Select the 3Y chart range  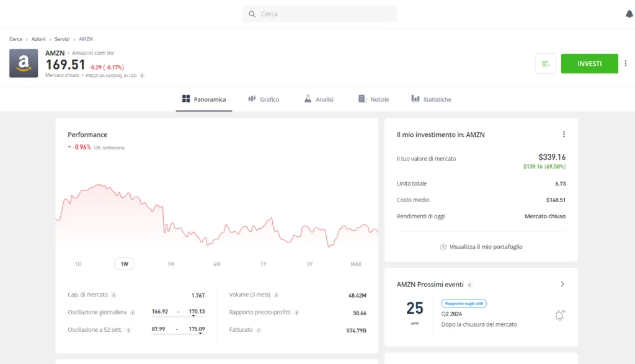[x=310, y=264]
